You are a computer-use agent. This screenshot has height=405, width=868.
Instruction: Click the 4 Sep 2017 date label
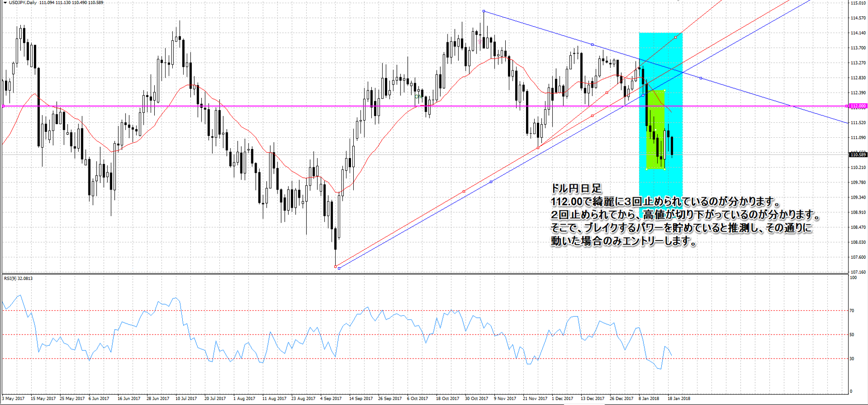click(331, 399)
